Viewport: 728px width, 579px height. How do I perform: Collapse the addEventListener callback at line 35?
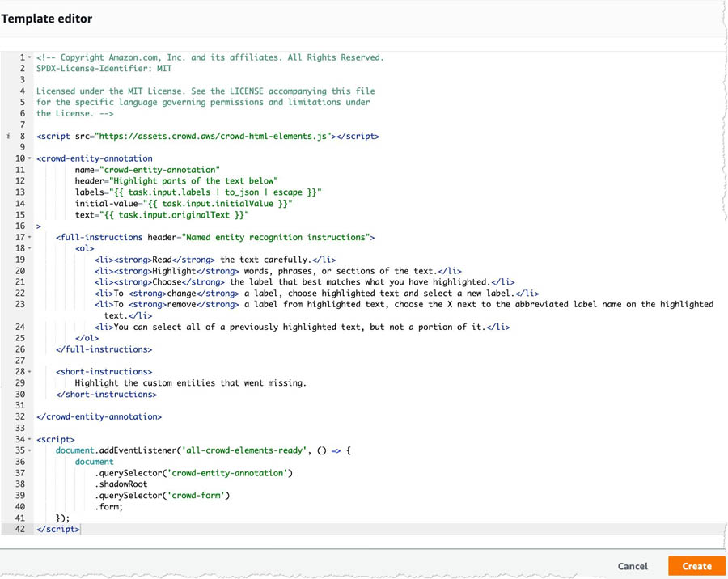[x=30, y=450]
